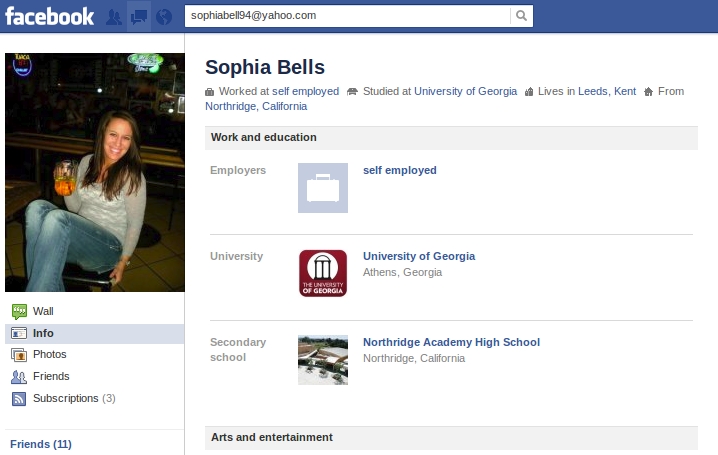Open Subscriptions (3) in sidebar
Screen dimensions: 718x455
(x=74, y=398)
